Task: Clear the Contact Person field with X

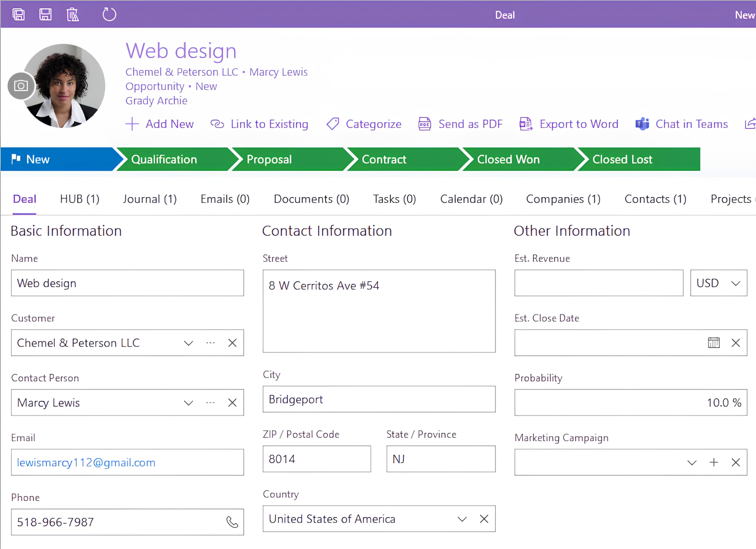Action: point(232,402)
